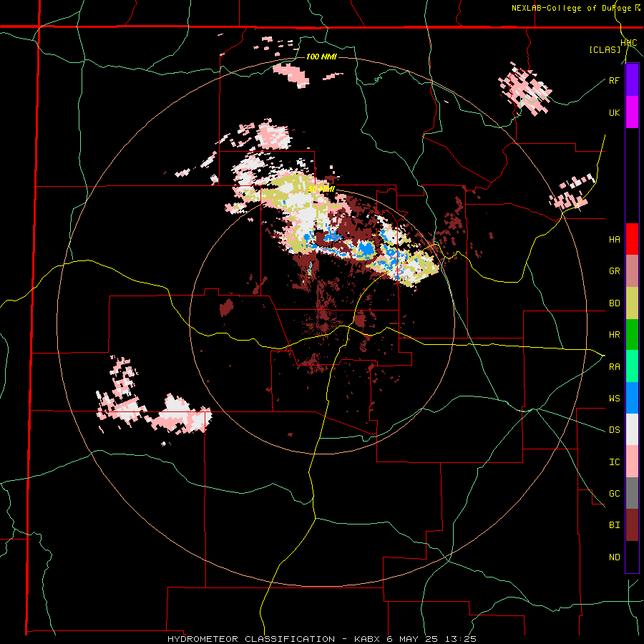Click the 100 NMI range ring label
This screenshot has height=644, width=644.
(321, 57)
